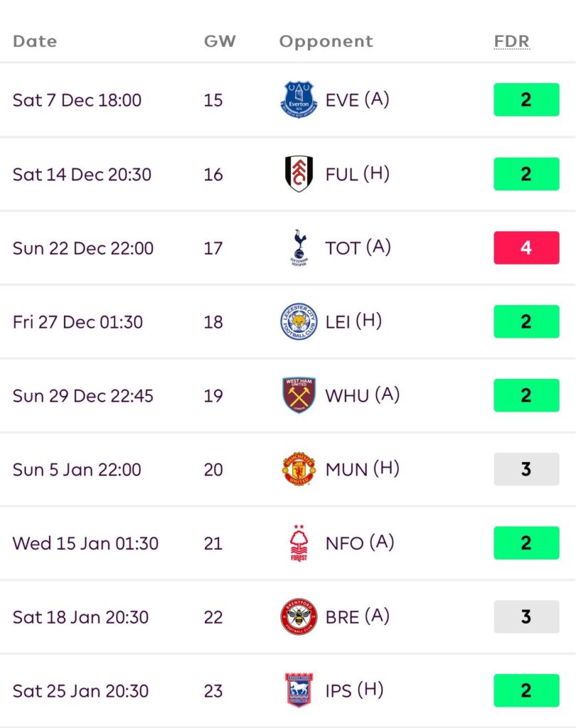Click the Nottingham Forest crest
This screenshot has width=576, height=728.
point(299,543)
